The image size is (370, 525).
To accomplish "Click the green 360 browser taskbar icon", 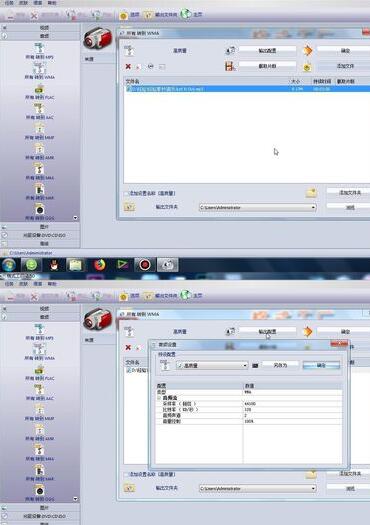I will pos(31,265).
